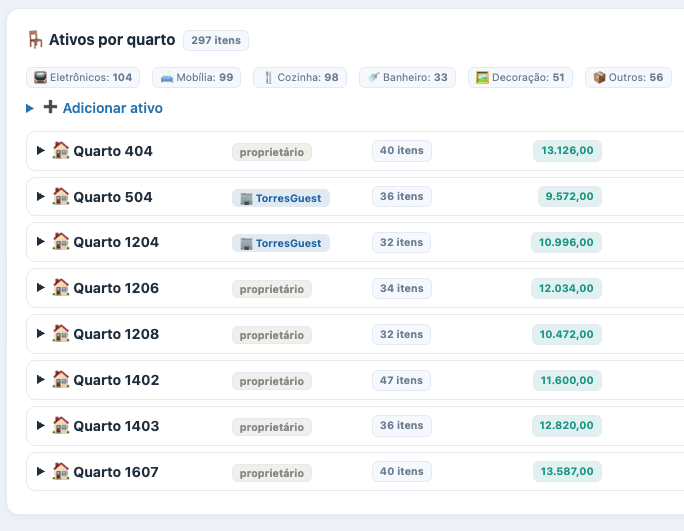Click the 34 itens badge
Image resolution: width=684 pixels, height=531 pixels.
[402, 288]
